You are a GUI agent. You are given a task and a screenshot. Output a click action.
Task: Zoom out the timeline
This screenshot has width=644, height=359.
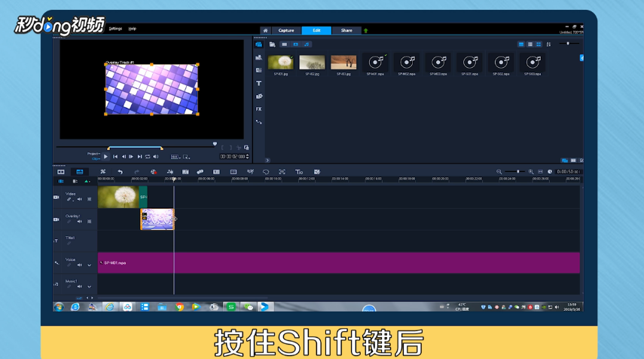point(499,172)
